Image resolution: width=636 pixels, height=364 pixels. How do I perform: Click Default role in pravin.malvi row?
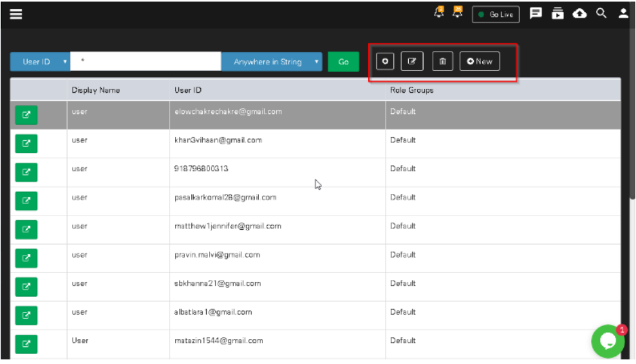pyautogui.click(x=403, y=255)
